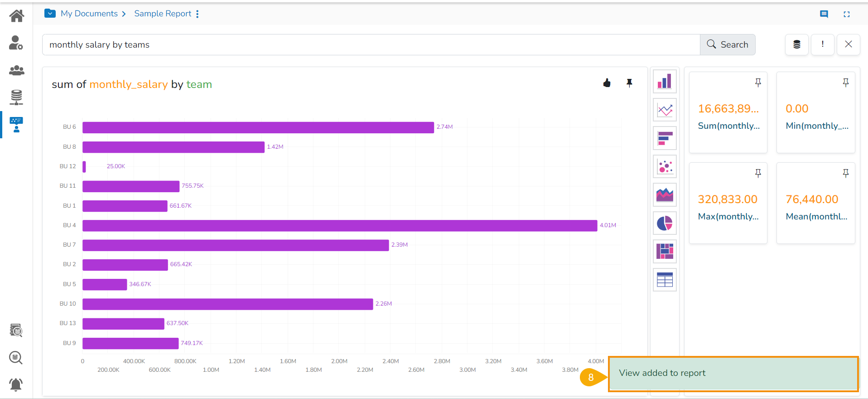868x399 pixels.
Task: Switch to the scatter plot chart type
Action: 665,166
